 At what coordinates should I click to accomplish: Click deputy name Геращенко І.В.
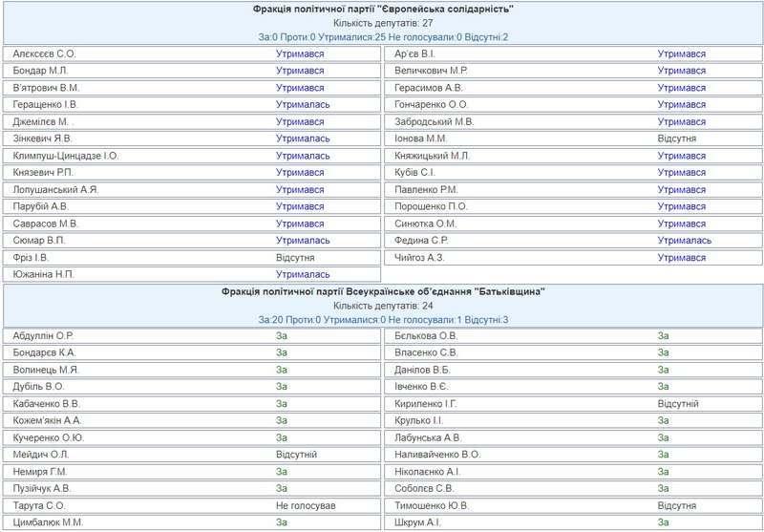(46, 104)
